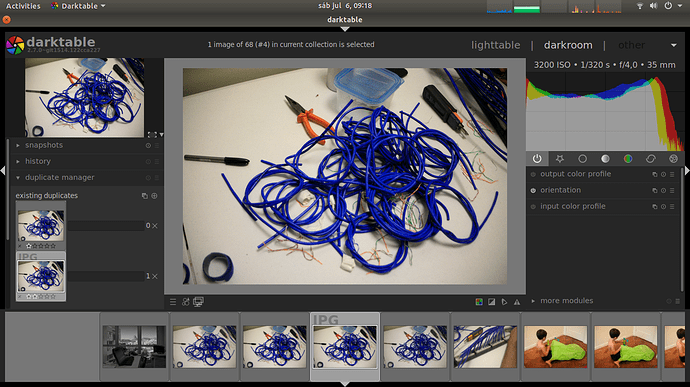Enable the output color profile module

tap(533, 174)
